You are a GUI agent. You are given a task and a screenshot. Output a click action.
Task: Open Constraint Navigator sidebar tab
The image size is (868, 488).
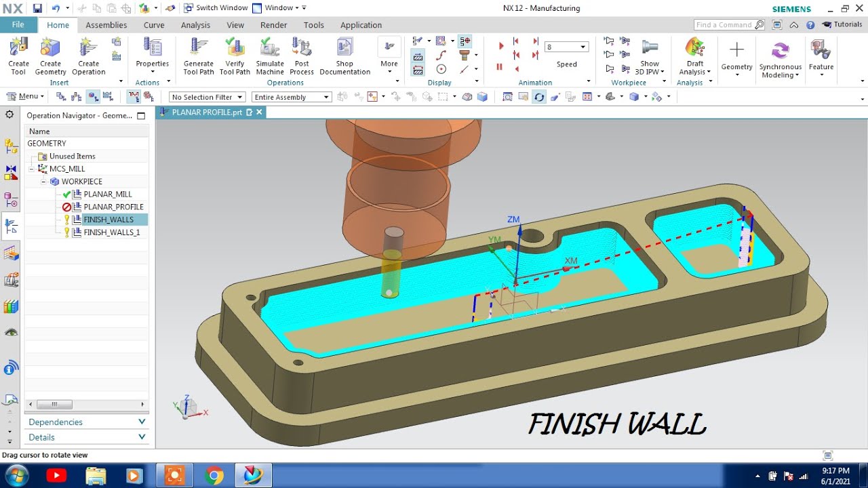11,173
